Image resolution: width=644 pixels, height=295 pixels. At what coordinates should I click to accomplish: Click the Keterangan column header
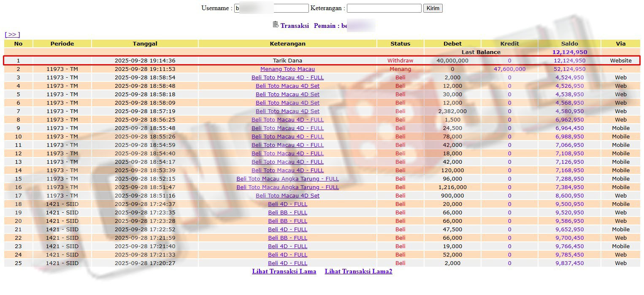pyautogui.click(x=287, y=43)
